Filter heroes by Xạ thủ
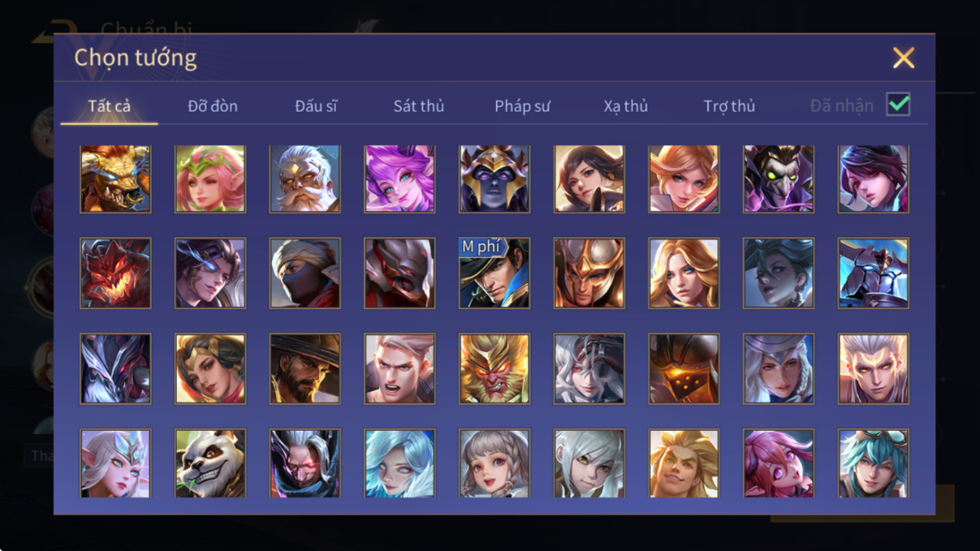 coord(626,106)
